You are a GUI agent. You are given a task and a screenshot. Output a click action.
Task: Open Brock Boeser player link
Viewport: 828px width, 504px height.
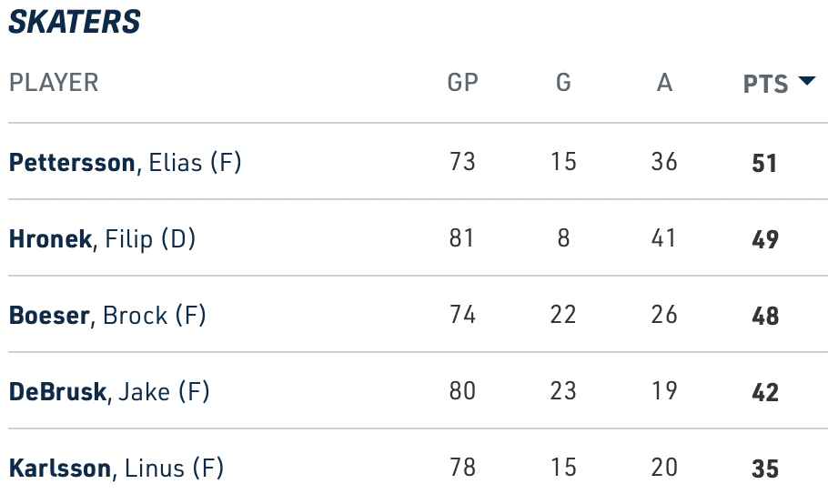(x=107, y=316)
